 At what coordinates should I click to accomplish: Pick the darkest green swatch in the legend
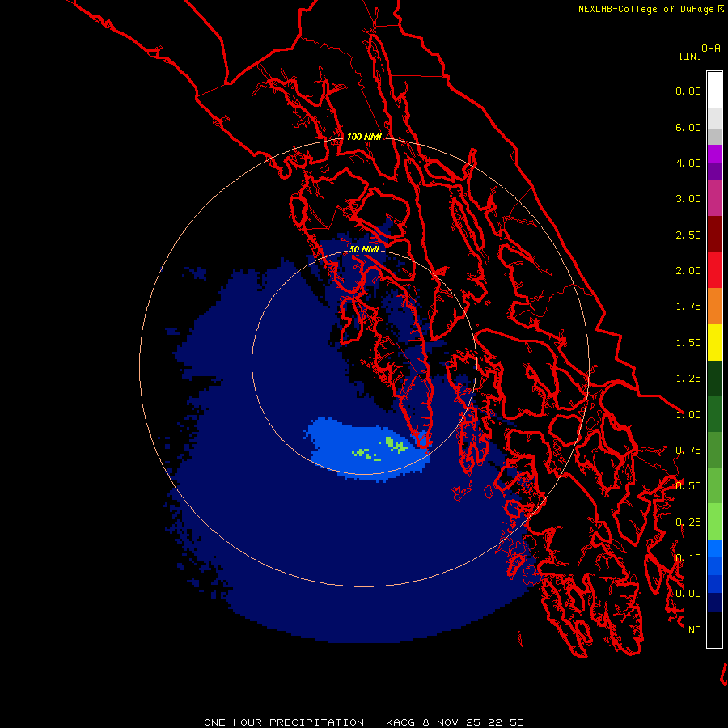pos(714,378)
